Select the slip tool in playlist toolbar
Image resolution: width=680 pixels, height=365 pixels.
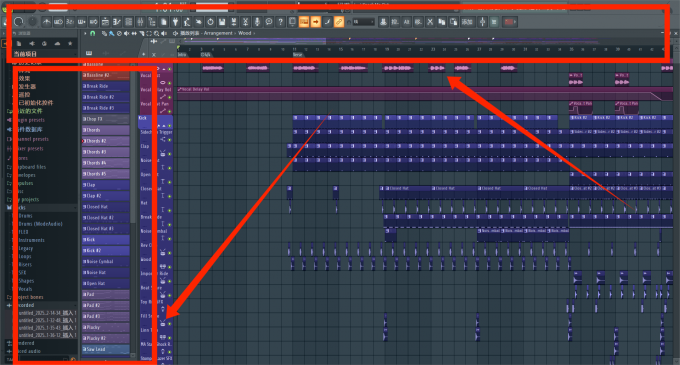click(134, 33)
